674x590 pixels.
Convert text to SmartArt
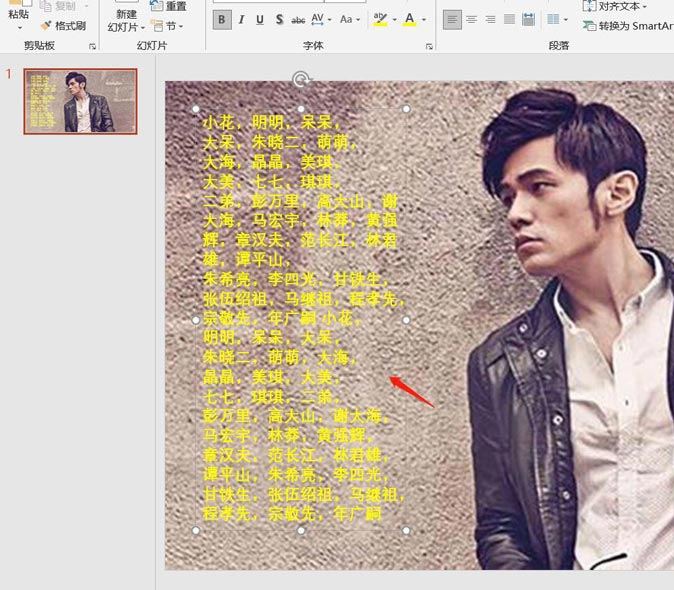[628, 26]
